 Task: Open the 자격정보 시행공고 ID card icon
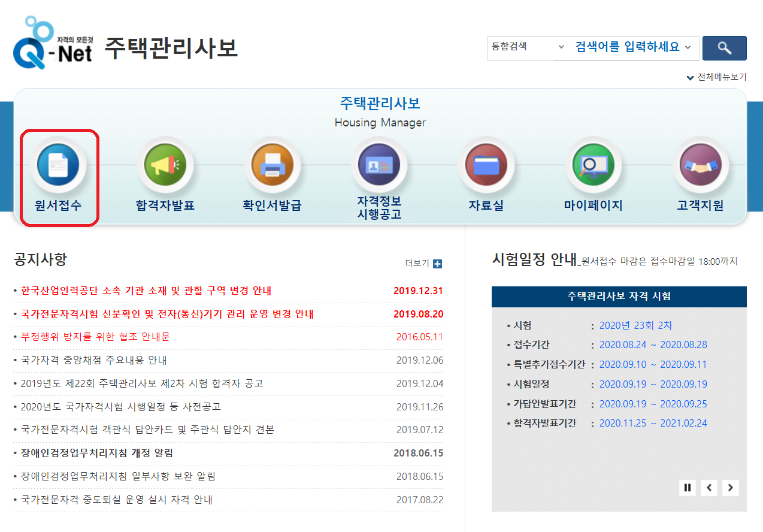[379, 164]
